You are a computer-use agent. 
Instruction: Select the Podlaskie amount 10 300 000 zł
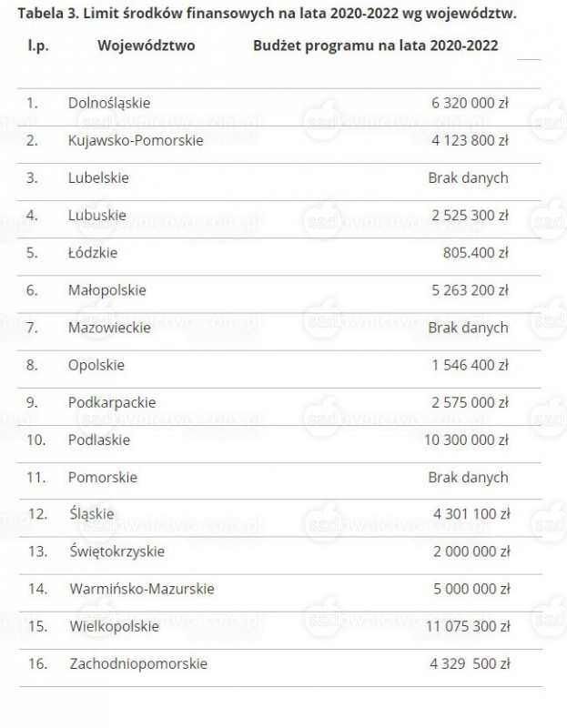click(x=466, y=440)
